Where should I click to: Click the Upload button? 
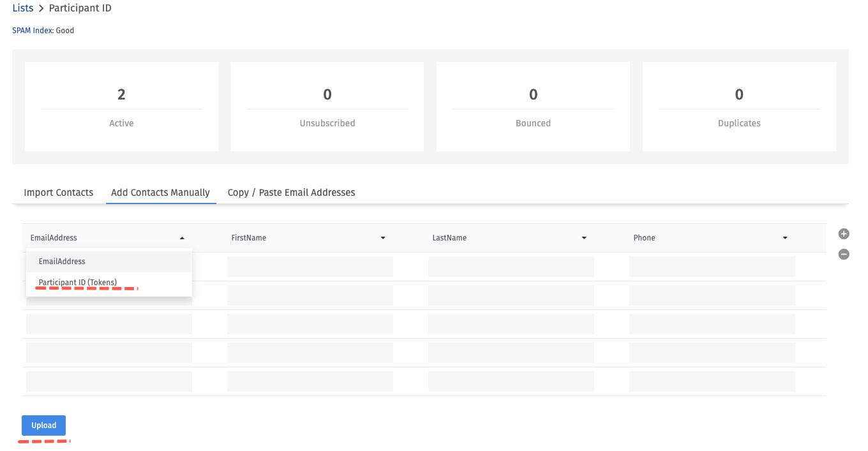click(x=43, y=425)
